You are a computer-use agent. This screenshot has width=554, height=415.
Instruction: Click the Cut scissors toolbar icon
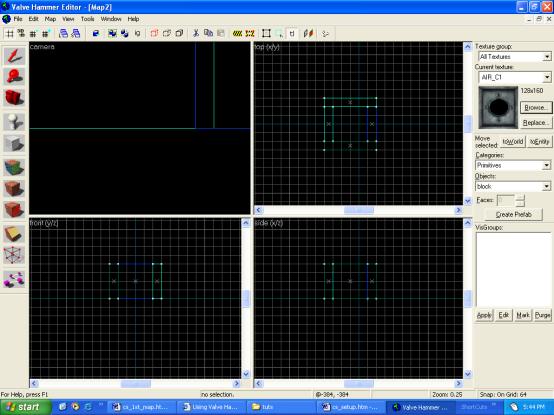point(195,33)
